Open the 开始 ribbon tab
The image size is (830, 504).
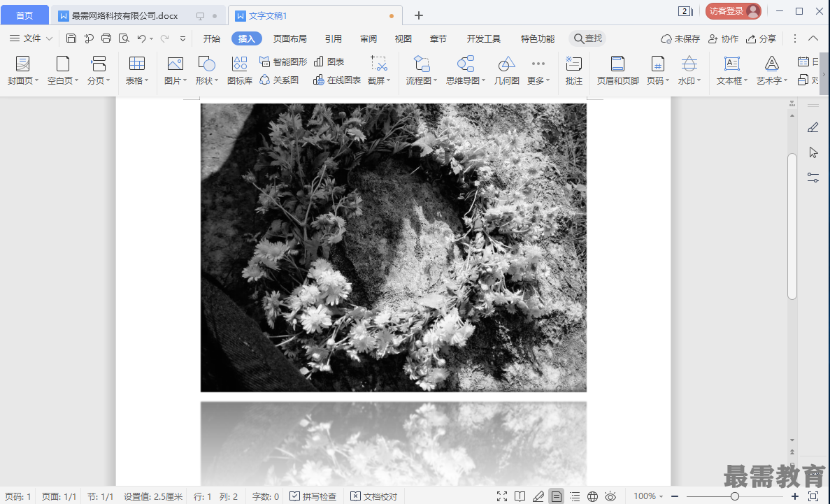[212, 38]
